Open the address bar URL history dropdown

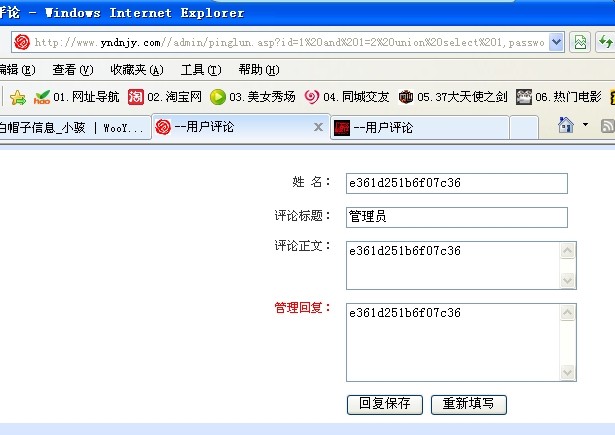click(x=556, y=42)
